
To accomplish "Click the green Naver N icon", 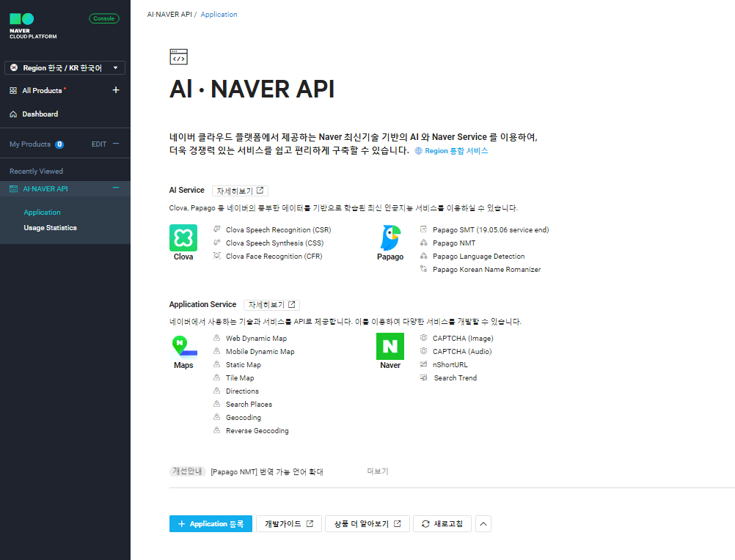I will [x=390, y=347].
